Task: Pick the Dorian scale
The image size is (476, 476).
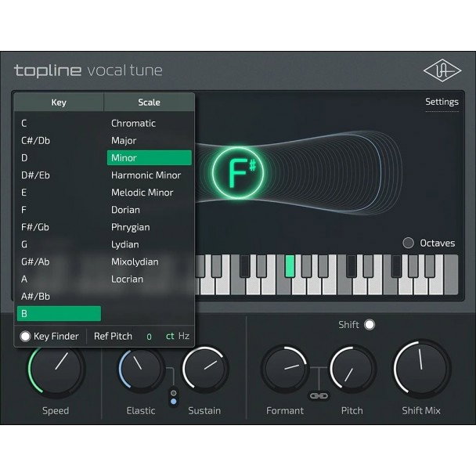Action: coord(150,210)
